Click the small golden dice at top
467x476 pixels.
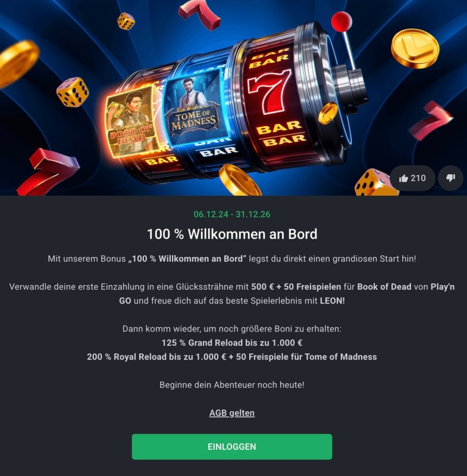point(126,21)
